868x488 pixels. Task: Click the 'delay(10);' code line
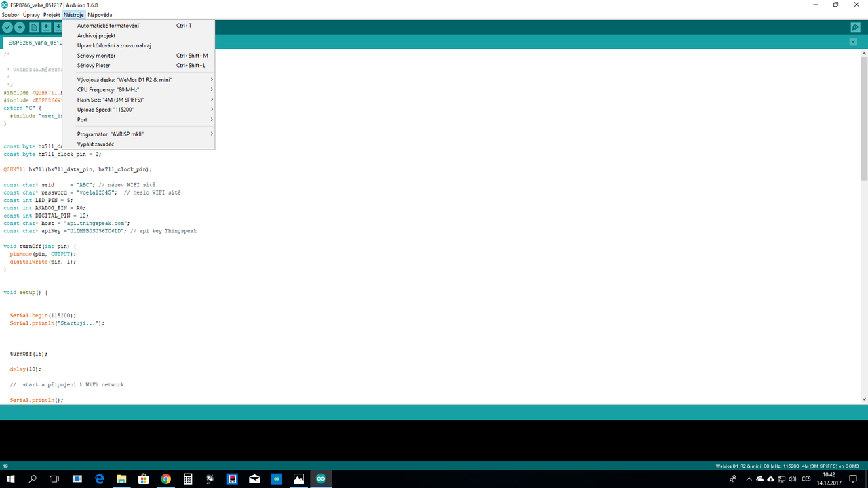coord(26,369)
